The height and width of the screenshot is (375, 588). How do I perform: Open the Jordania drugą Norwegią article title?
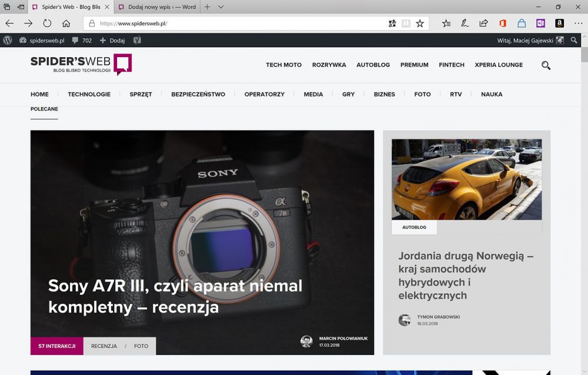point(465,276)
